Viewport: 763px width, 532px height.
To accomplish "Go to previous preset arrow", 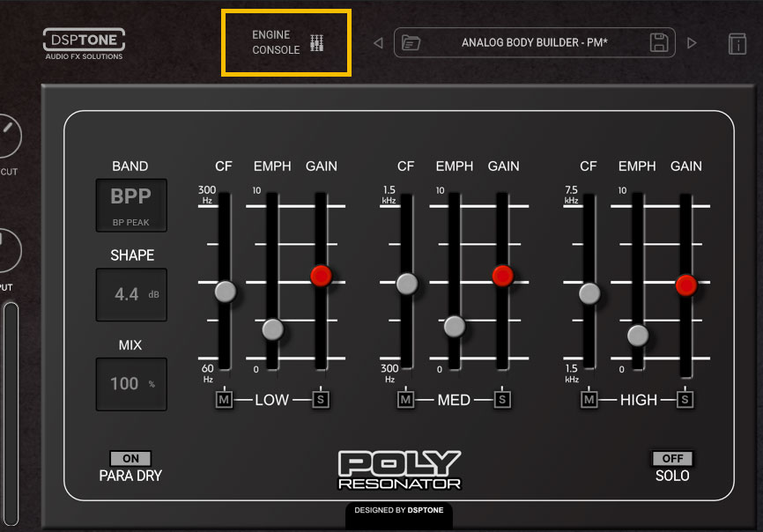I will [378, 43].
